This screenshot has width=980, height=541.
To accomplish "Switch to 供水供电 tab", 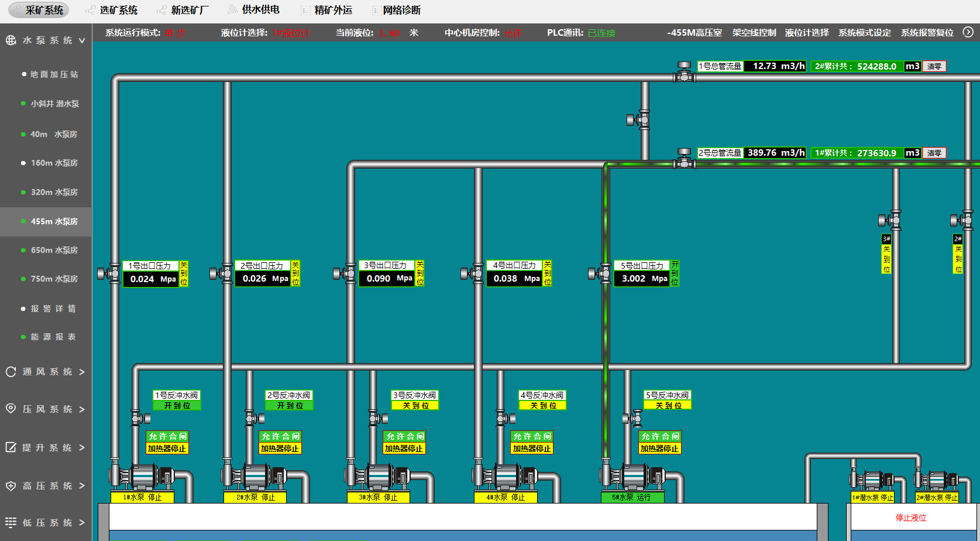I will (x=253, y=10).
